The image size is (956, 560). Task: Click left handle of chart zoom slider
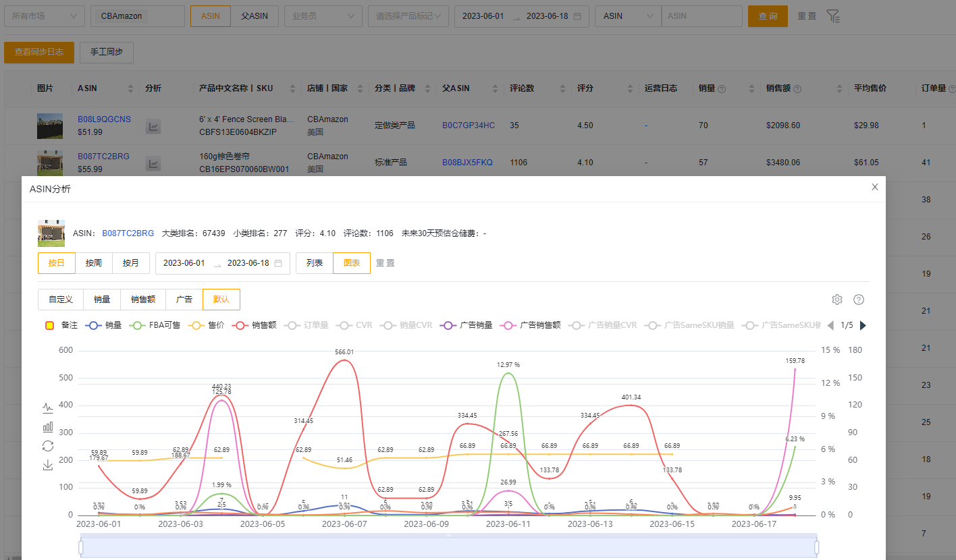coord(81,547)
